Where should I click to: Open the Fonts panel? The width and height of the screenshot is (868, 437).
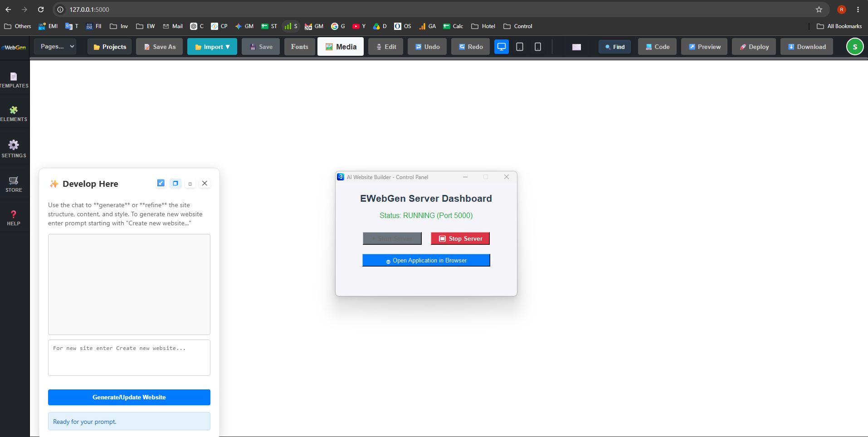click(x=300, y=47)
